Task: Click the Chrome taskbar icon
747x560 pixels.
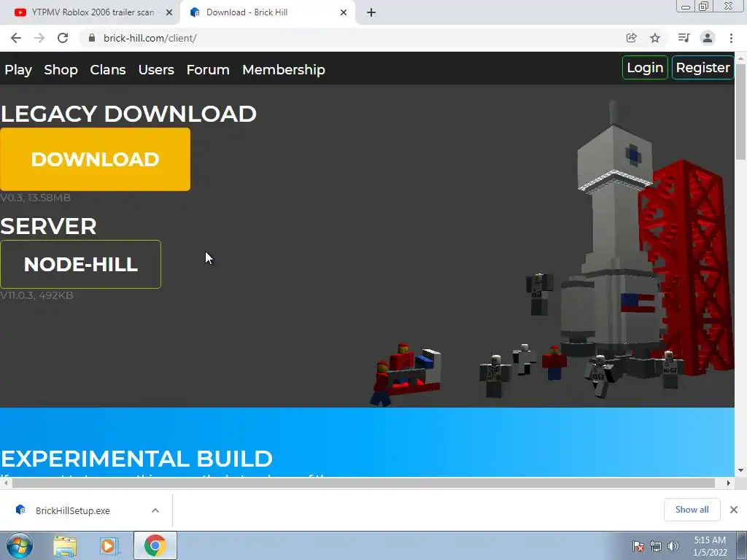Action: 155,545
